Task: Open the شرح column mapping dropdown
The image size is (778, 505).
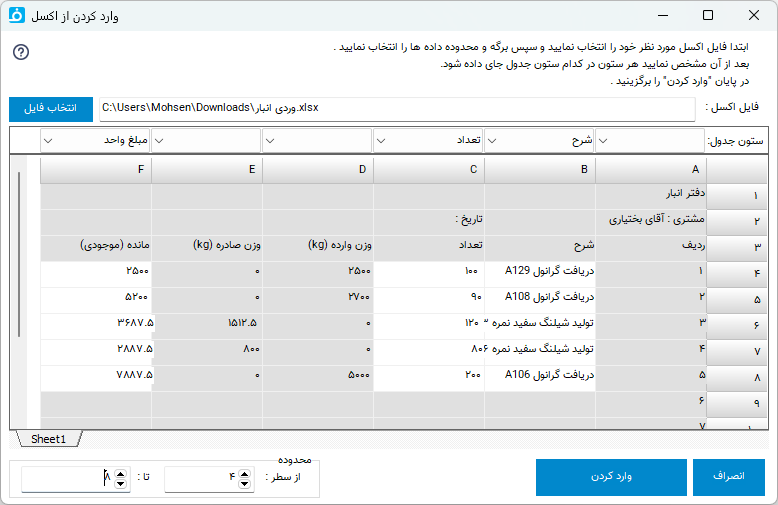Action: point(539,141)
